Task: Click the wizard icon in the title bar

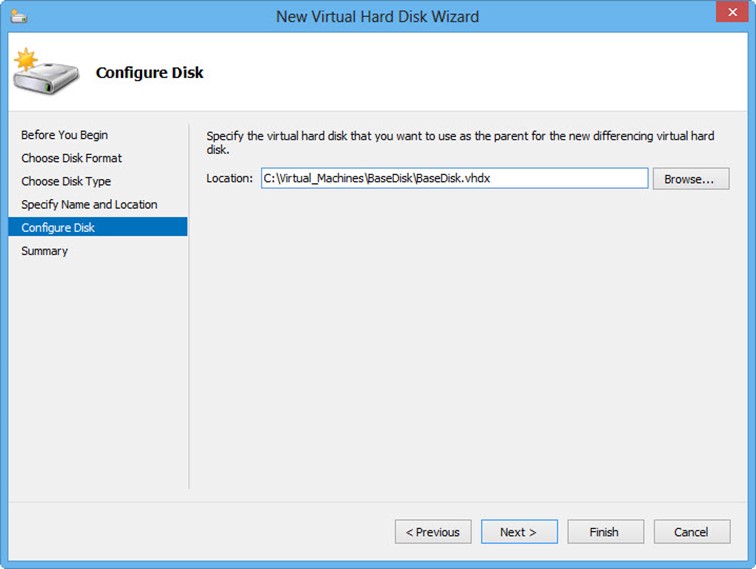Action: click(19, 16)
